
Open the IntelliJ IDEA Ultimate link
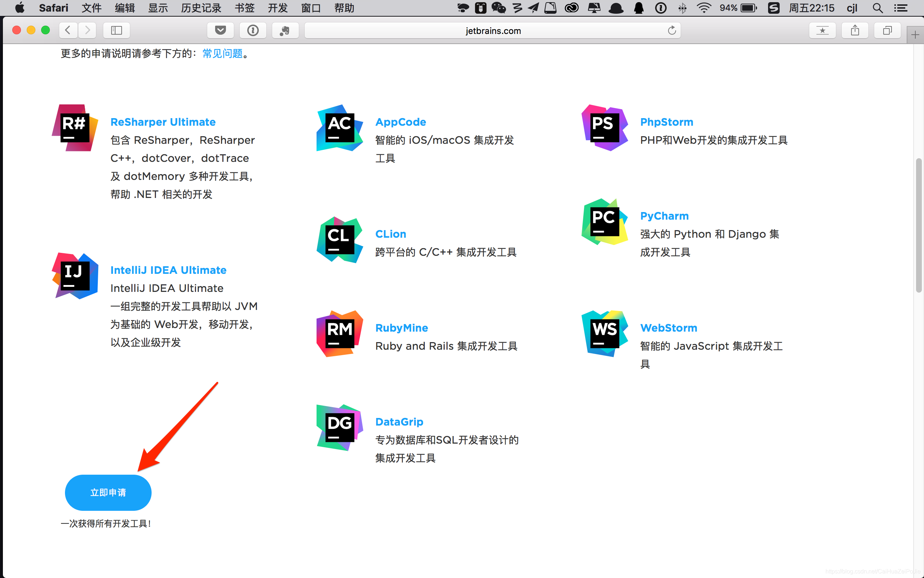169,270
